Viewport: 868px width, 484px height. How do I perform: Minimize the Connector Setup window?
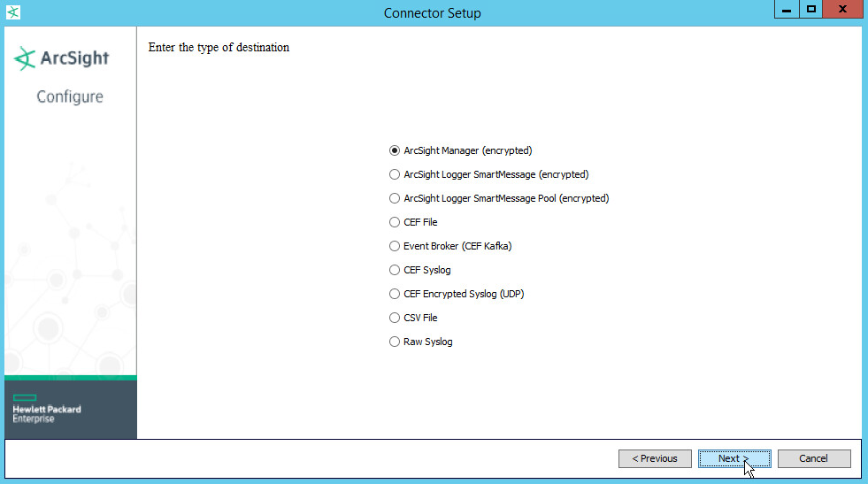(784, 9)
